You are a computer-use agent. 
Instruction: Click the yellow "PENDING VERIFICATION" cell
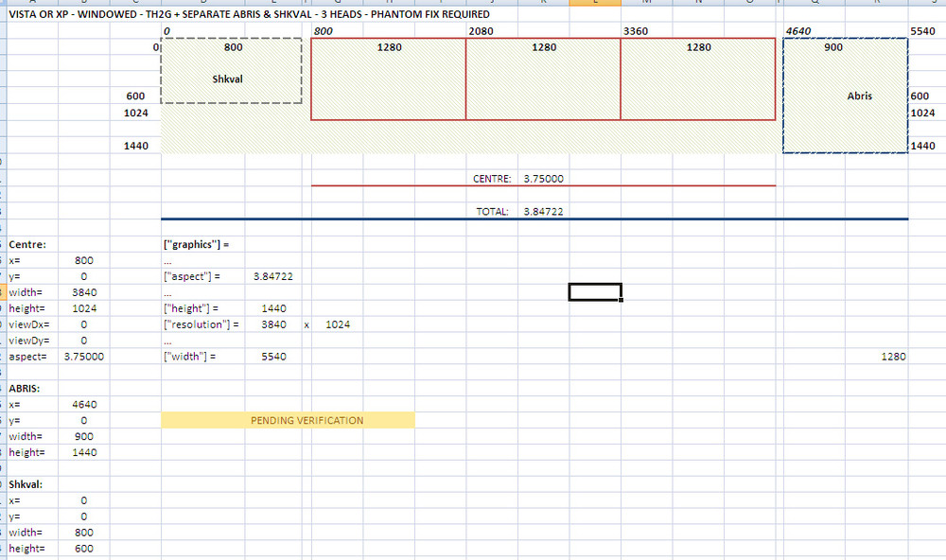tap(288, 420)
